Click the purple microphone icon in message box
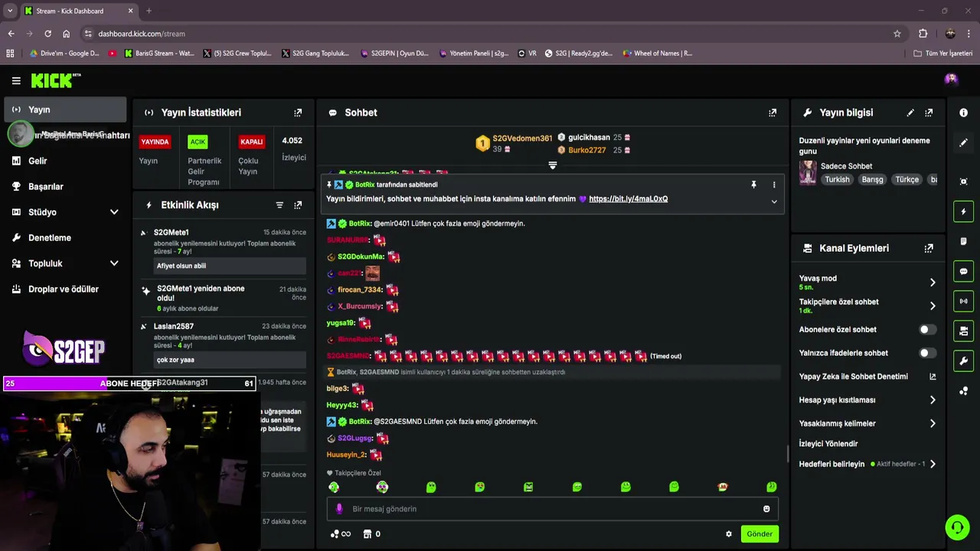 [x=339, y=509]
